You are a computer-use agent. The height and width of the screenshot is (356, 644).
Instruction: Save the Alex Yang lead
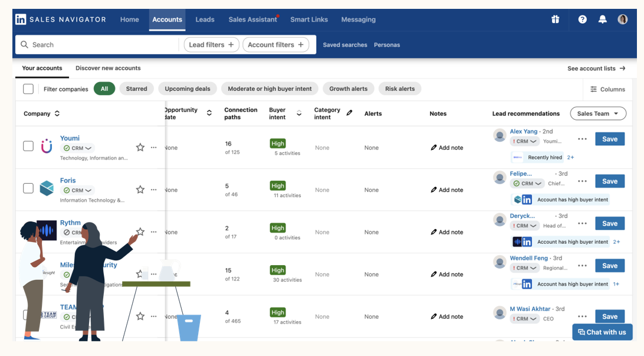pyautogui.click(x=609, y=139)
